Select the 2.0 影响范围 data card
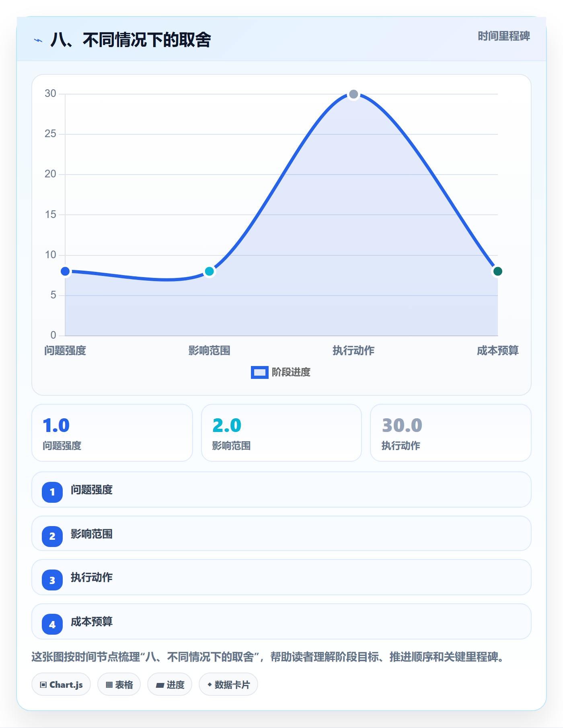Viewport: 563px width, 728px height. [x=281, y=433]
